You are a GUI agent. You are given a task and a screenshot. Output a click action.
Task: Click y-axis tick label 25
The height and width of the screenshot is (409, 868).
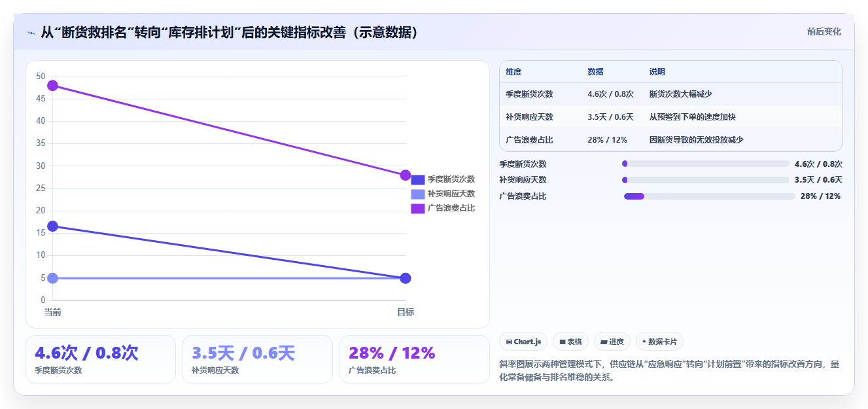[x=41, y=188]
